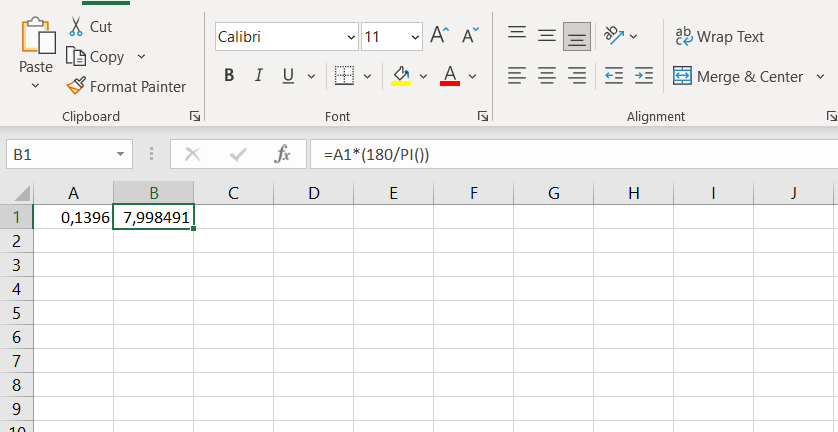Open Font dialog box launcher
The image size is (838, 432).
coord(483,116)
